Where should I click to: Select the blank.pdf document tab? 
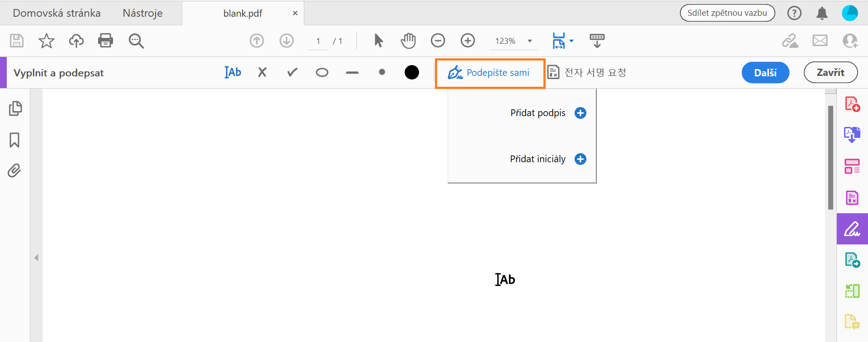click(243, 13)
